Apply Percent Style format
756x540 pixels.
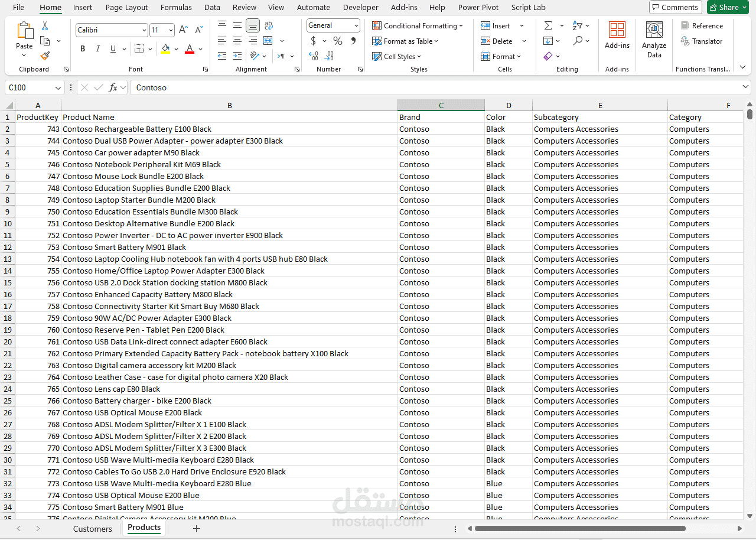point(338,41)
